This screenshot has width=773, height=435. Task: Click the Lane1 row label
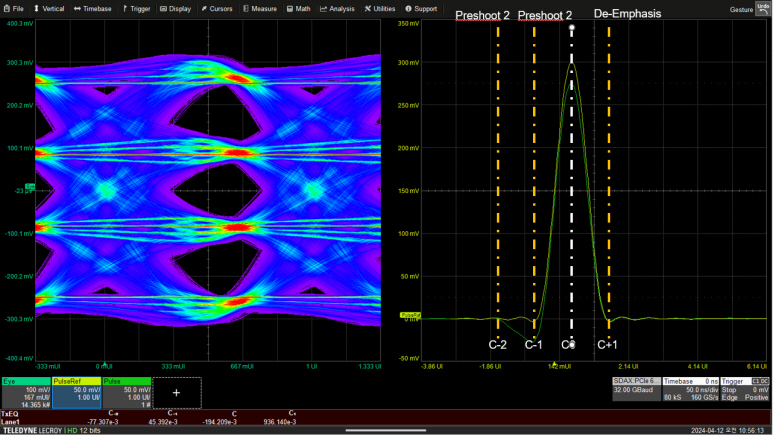(x=10, y=422)
